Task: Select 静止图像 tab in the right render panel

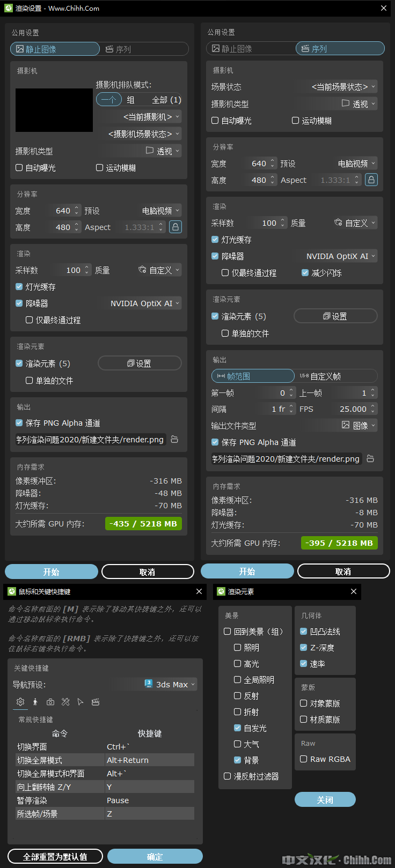Action: (251, 49)
